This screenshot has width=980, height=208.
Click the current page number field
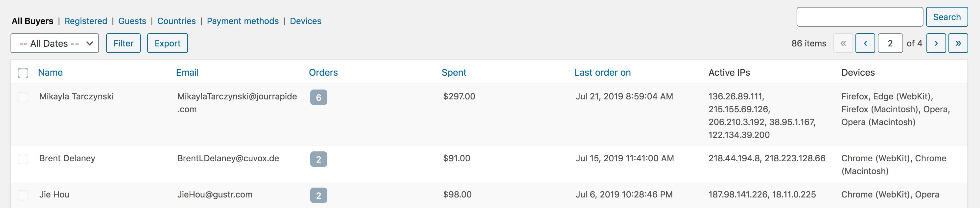890,43
